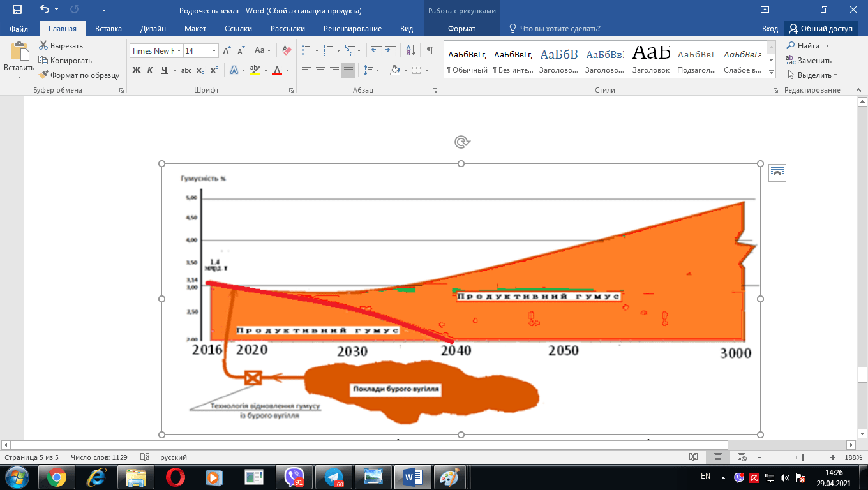Toggle strikethrough abc formatting
The image size is (868, 490).
186,70
